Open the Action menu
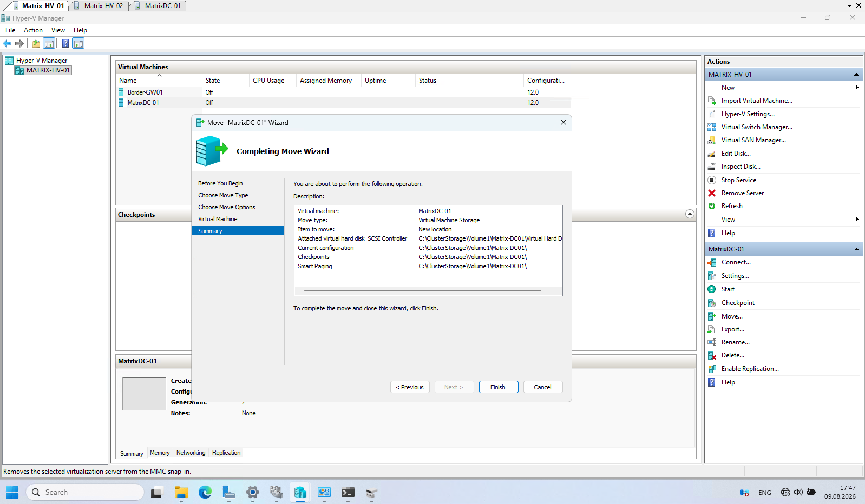The width and height of the screenshot is (865, 504). tap(33, 30)
